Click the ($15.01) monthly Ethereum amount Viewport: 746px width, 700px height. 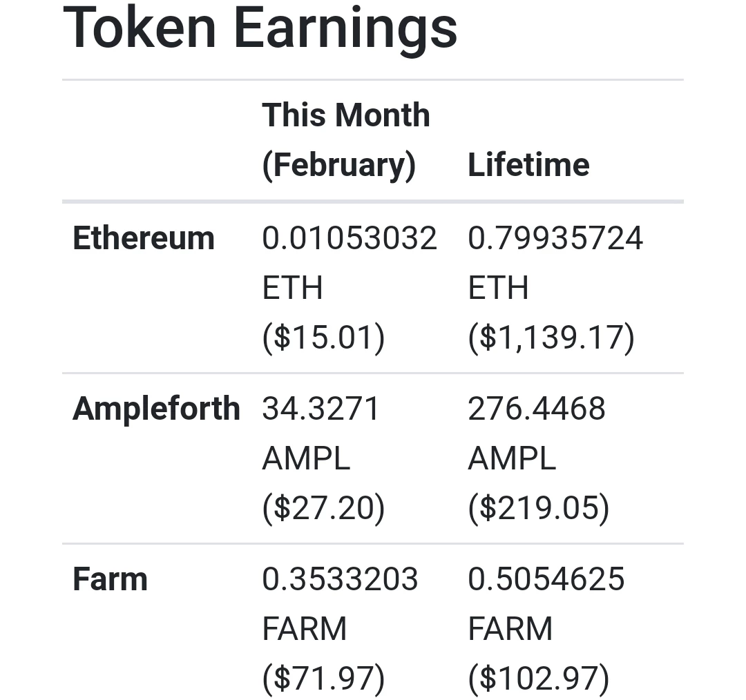tap(323, 338)
